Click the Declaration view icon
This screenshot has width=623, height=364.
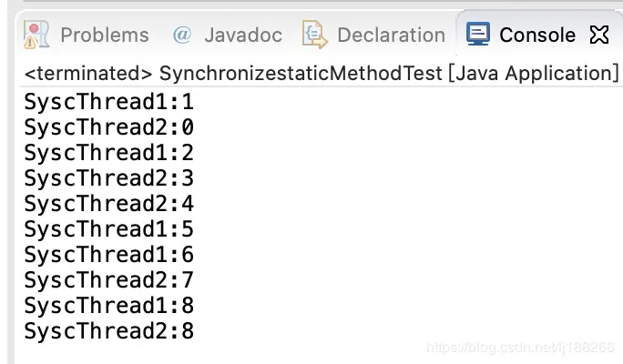point(314,35)
